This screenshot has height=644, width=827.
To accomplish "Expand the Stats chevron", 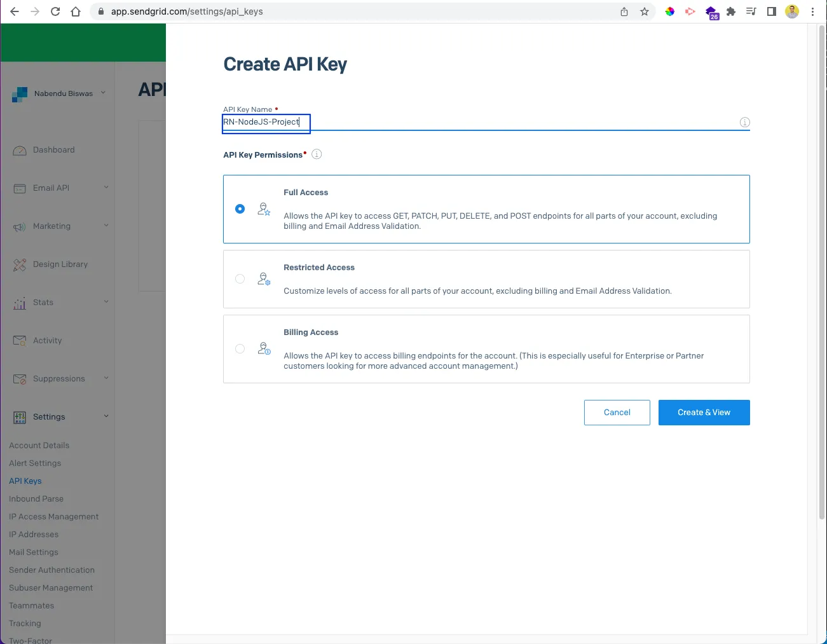I will click(x=106, y=301).
